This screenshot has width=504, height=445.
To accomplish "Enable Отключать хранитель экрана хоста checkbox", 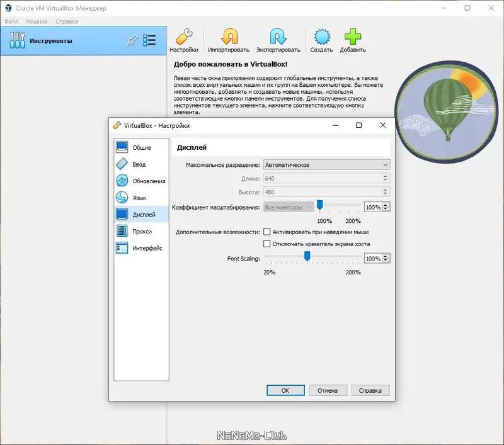I will [266, 244].
